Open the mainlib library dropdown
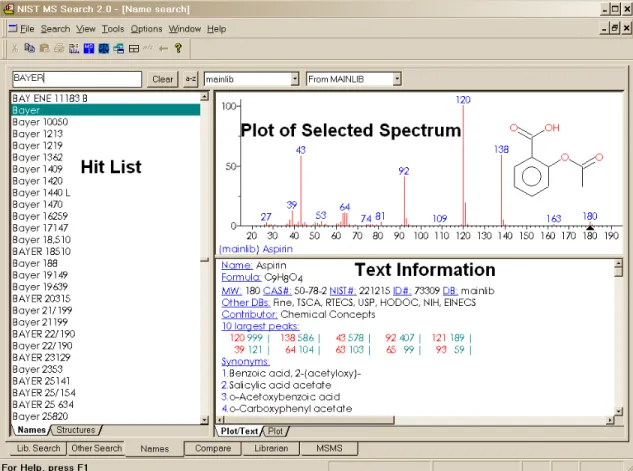Screen dimensions: 633x471 [295, 79]
